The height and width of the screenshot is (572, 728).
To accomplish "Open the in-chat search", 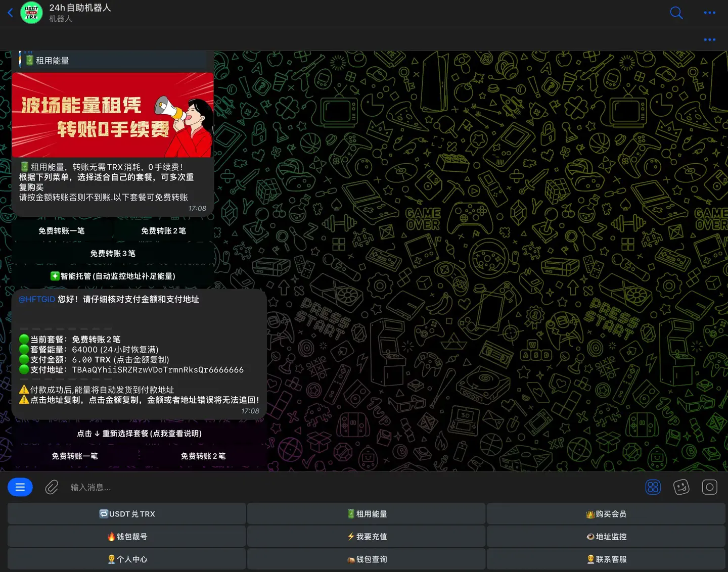I will [x=676, y=13].
